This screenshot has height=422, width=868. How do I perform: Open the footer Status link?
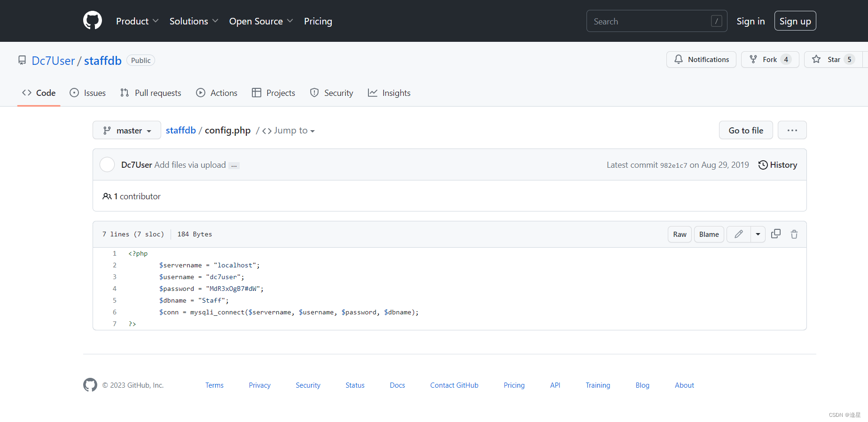click(355, 385)
